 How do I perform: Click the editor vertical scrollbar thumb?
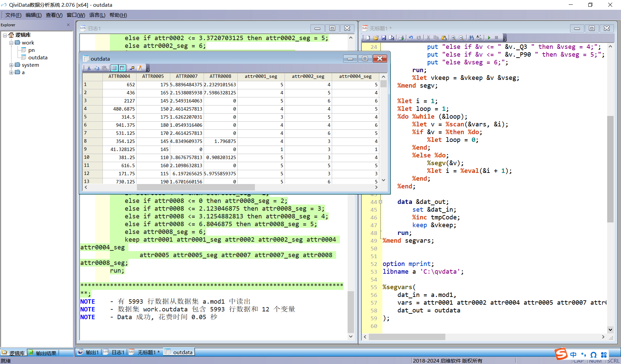tap(610, 169)
